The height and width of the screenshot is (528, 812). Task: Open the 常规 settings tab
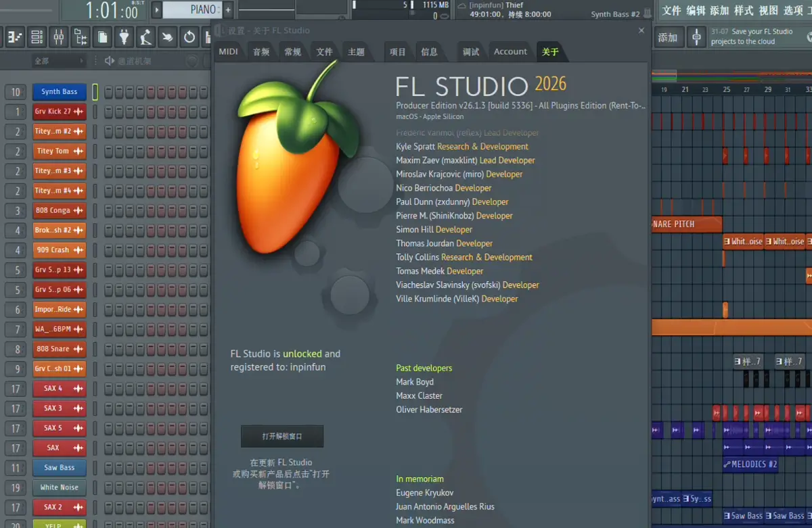(x=292, y=52)
